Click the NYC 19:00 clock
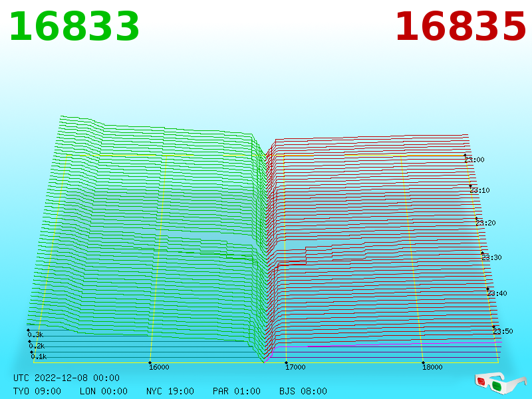Viewport: 532px width, 399px height. click(x=170, y=391)
